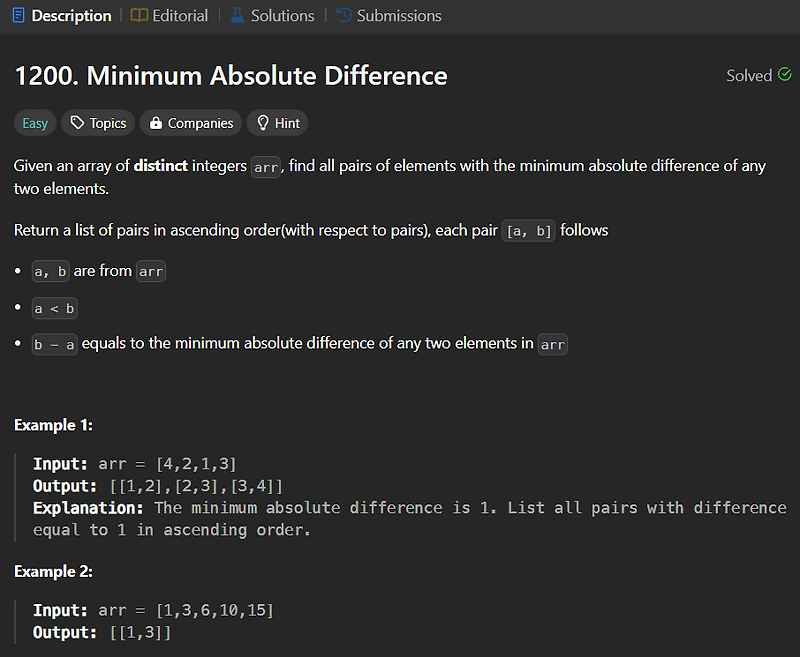
Task: Click the Submissions history clock icon
Action: coord(344,16)
